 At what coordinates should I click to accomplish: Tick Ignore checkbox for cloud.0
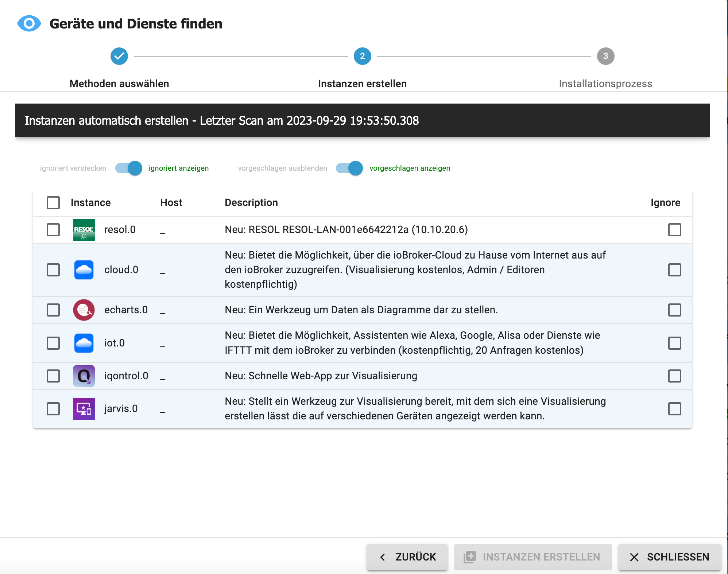675,270
